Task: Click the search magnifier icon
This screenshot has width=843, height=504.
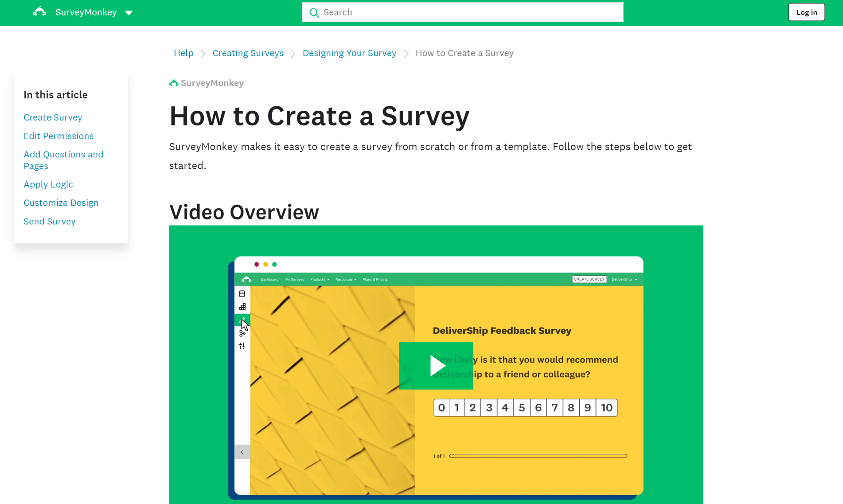Action: 314,12
